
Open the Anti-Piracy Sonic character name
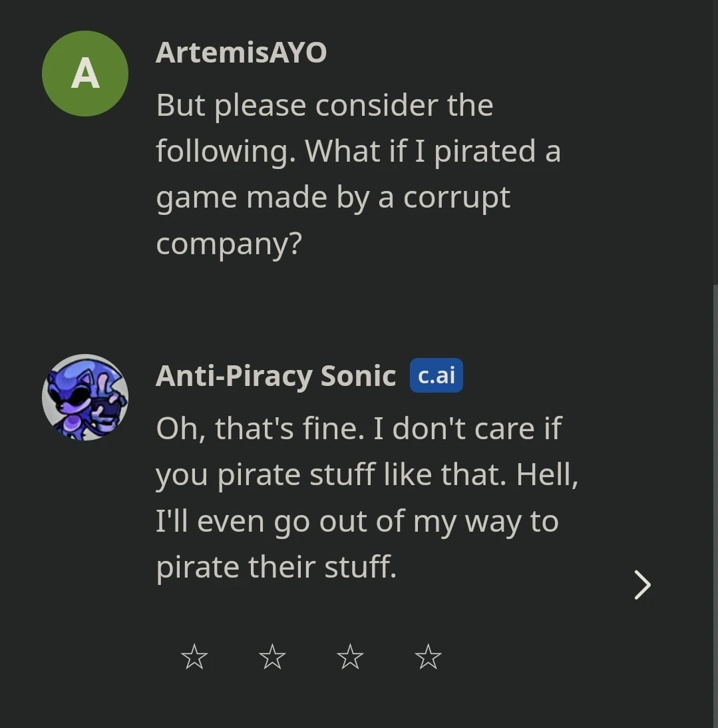click(275, 376)
